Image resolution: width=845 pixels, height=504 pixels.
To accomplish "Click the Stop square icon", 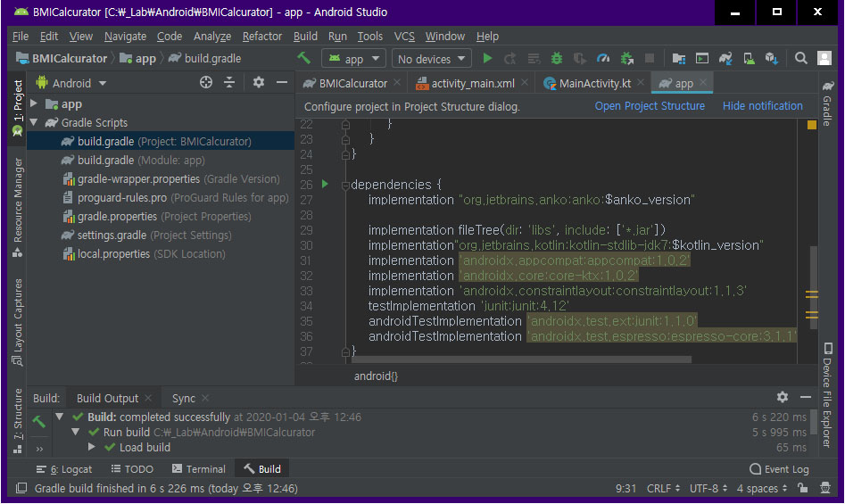I will (x=650, y=58).
